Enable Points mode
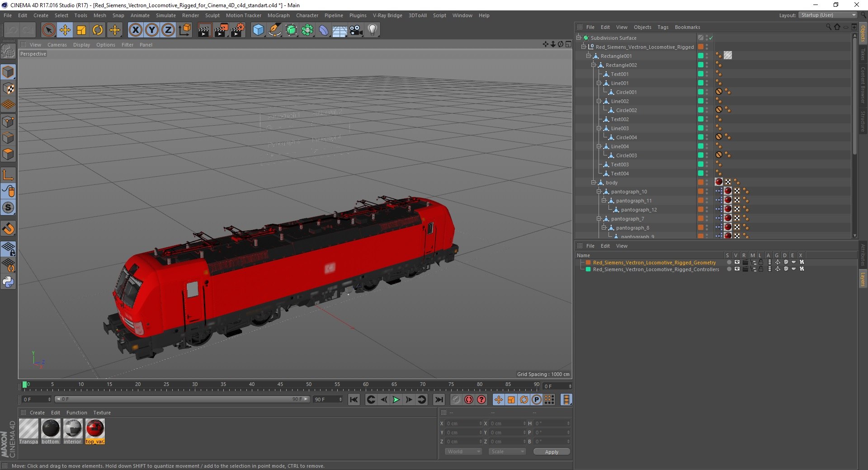This screenshot has width=868, height=470. [8, 122]
